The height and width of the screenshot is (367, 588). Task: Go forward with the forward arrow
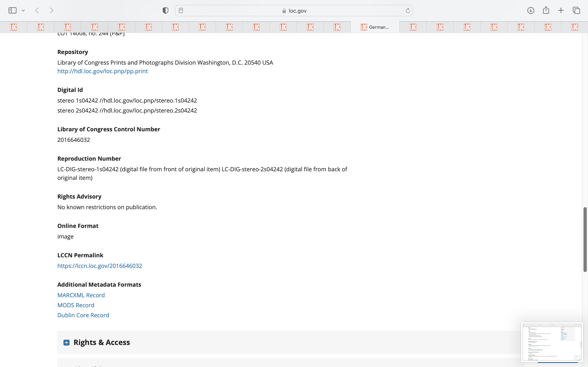(51, 10)
